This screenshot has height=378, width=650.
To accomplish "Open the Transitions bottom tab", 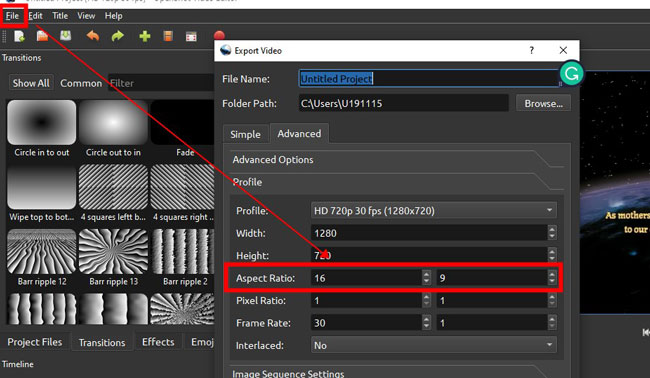I will (102, 342).
